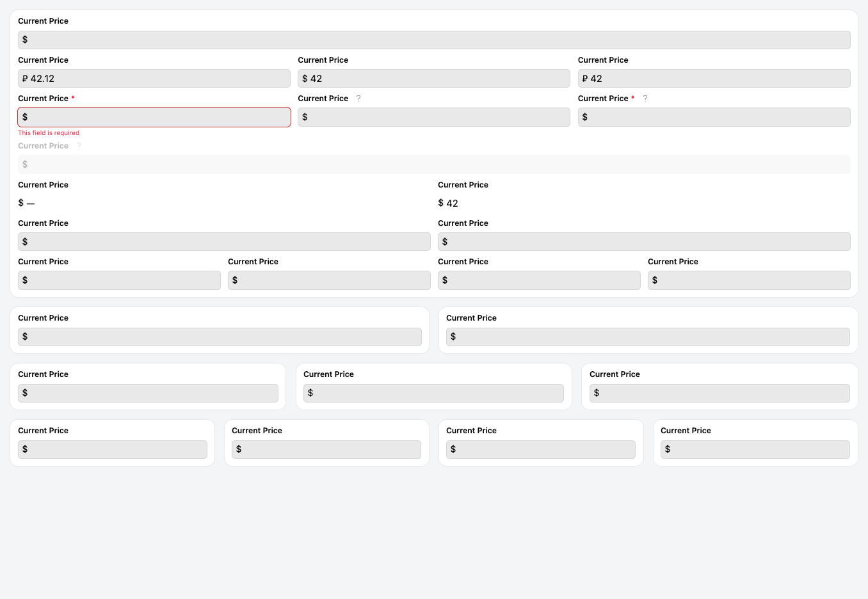Screen dimensions: 868x599
Task: Click help icon on the greyed-out Current Price label
Action: coord(79,146)
